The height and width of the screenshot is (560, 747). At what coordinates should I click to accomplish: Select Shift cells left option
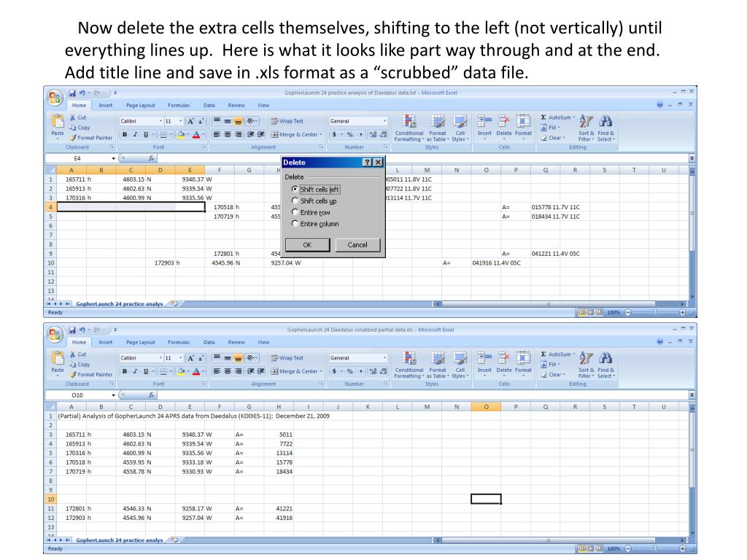[x=315, y=189]
